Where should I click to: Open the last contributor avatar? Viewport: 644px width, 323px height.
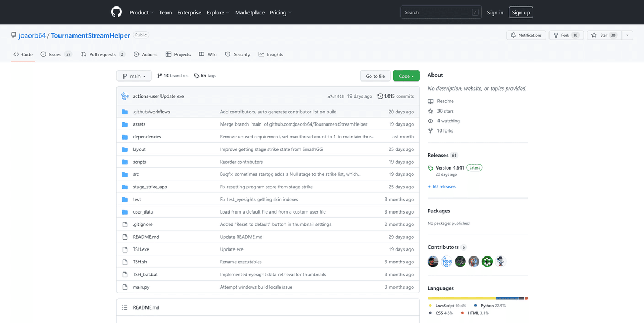[x=501, y=261]
